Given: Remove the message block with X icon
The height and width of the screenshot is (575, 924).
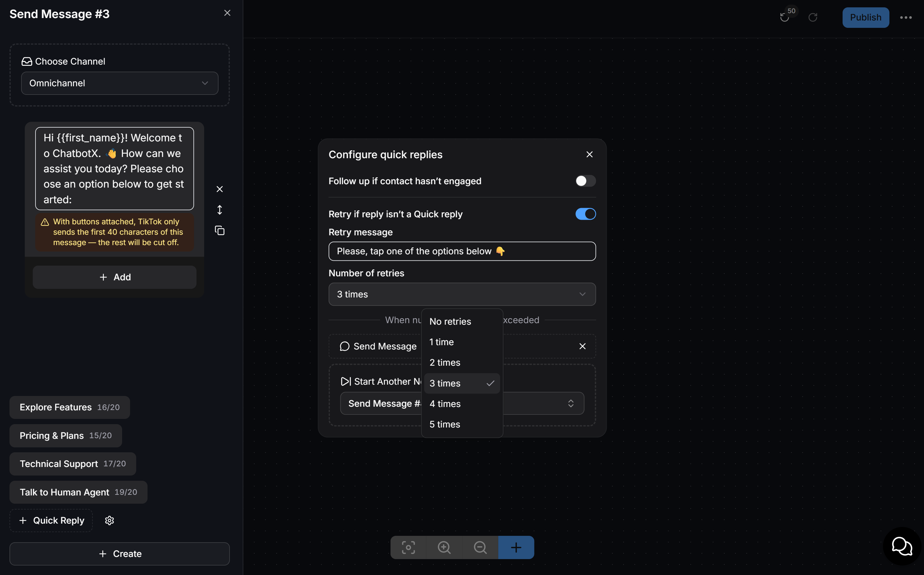Looking at the screenshot, I should pos(219,189).
